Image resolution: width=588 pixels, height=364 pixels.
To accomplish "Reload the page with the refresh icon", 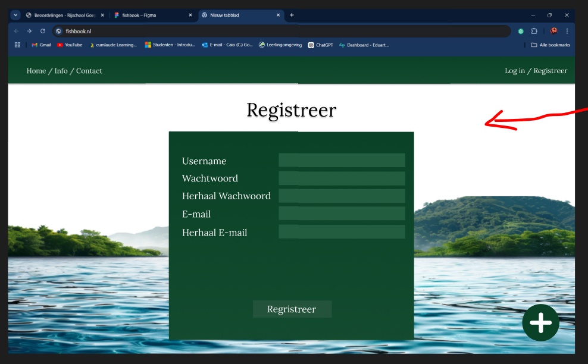I will [43, 31].
